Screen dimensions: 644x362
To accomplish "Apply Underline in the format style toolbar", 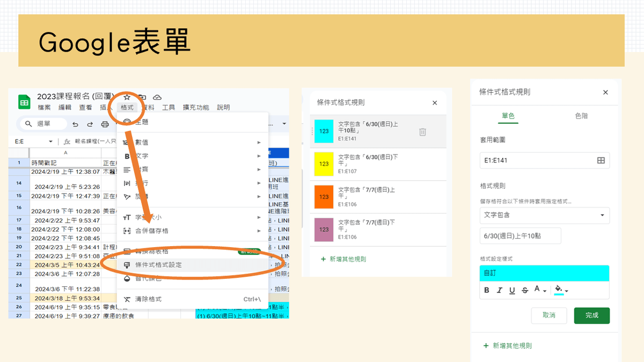I will pos(513,290).
